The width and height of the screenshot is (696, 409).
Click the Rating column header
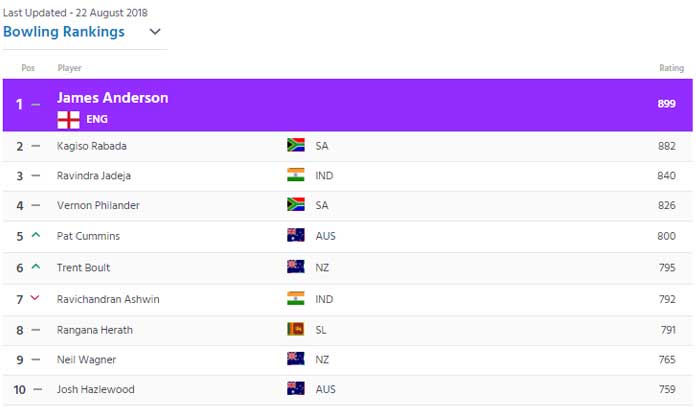671,68
